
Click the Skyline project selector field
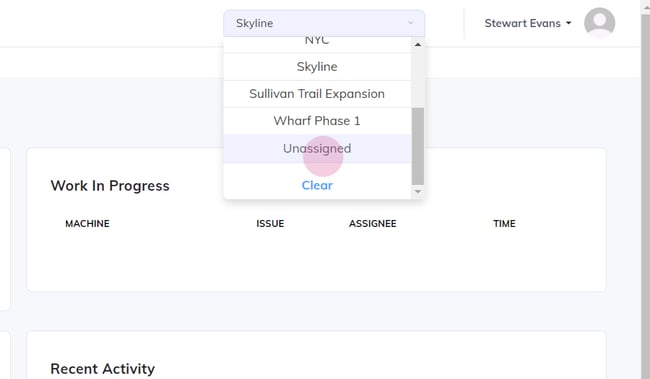pos(324,23)
